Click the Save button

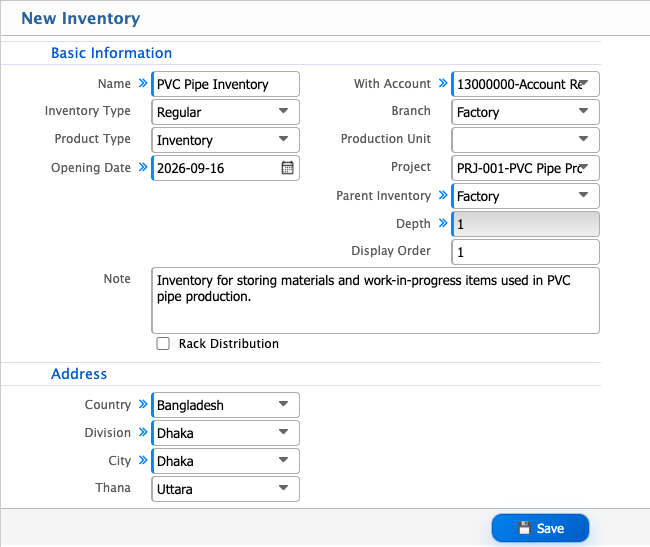540,528
